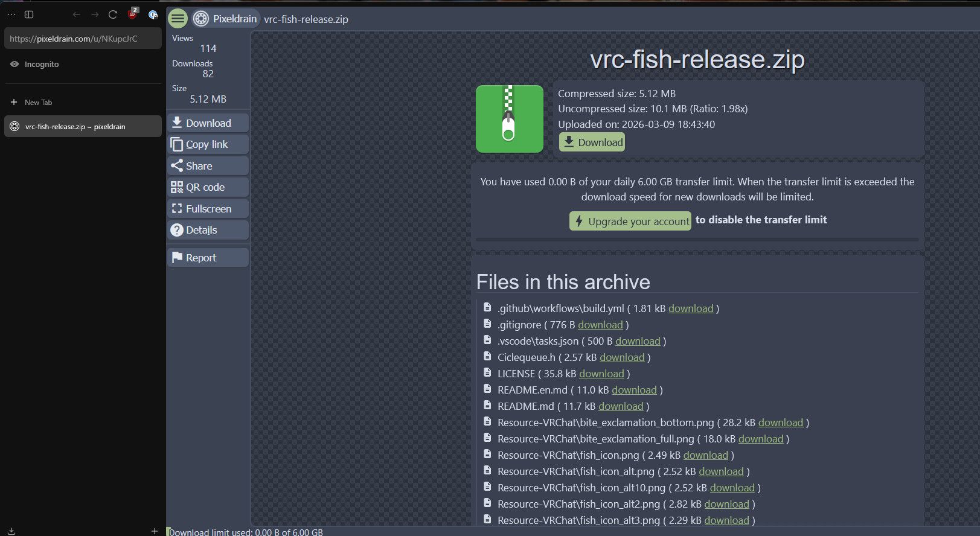Download bite_exclamation_full.png file
The height and width of the screenshot is (536, 980).
pos(761,439)
